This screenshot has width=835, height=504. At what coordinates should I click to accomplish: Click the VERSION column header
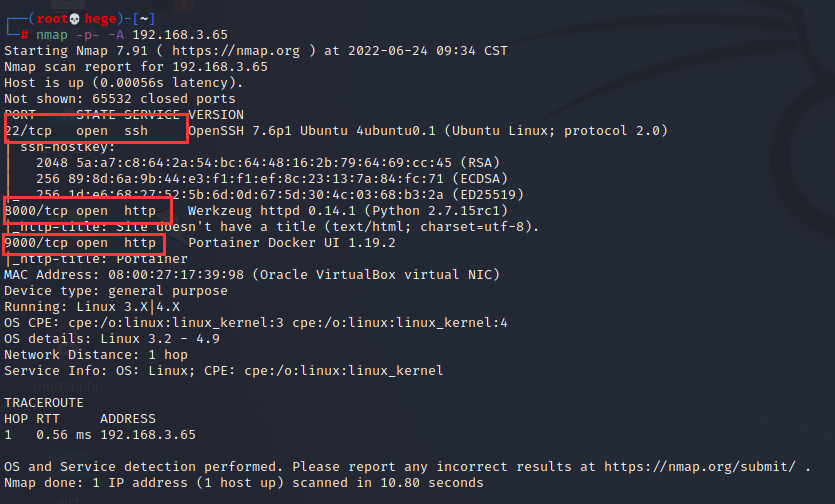216,115
